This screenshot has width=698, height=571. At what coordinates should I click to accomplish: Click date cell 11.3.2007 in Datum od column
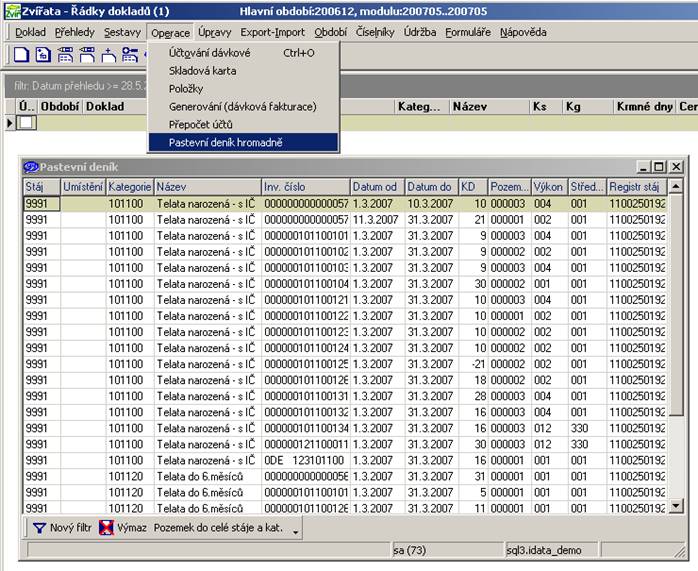pyautogui.click(x=377, y=220)
